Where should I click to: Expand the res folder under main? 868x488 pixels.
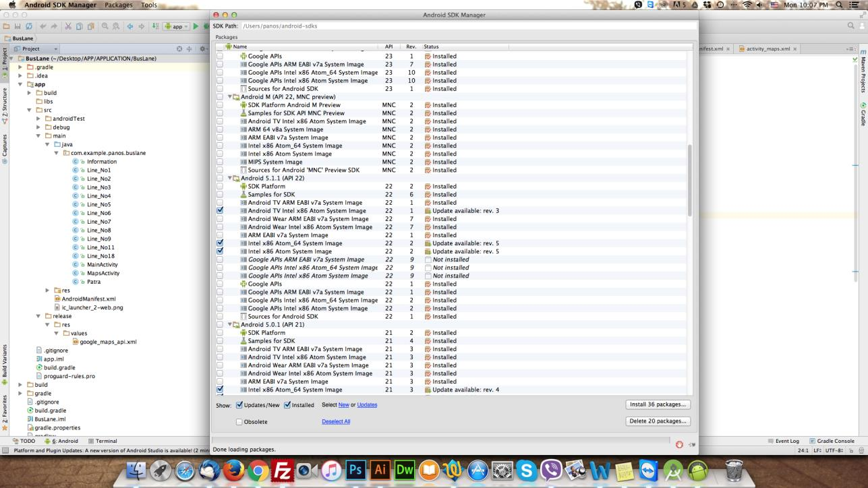[47, 291]
